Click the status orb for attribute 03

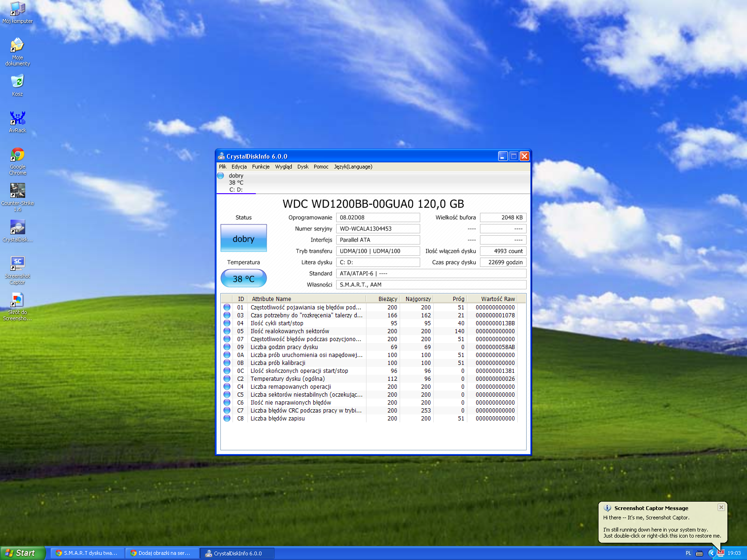point(227,315)
